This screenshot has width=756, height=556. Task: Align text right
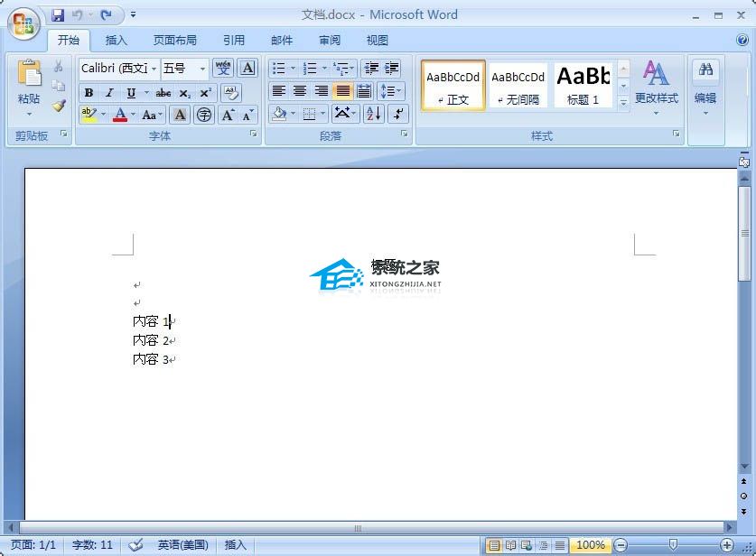tap(322, 90)
